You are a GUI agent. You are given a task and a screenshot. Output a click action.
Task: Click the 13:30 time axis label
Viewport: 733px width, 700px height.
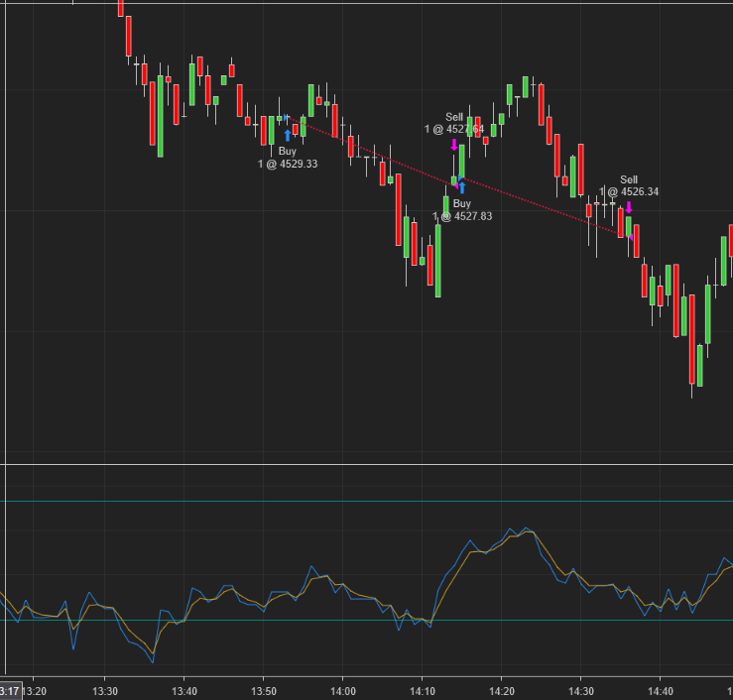click(105, 691)
